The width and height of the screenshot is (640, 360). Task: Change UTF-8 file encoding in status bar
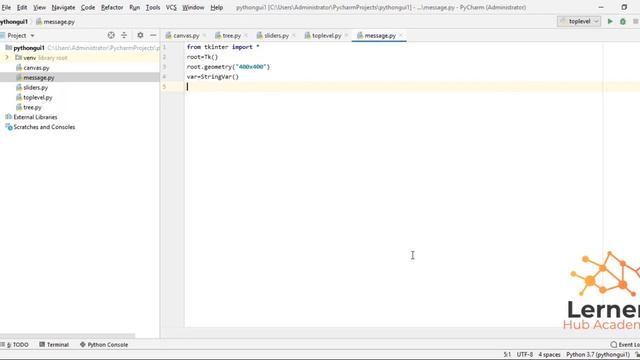(x=524, y=354)
